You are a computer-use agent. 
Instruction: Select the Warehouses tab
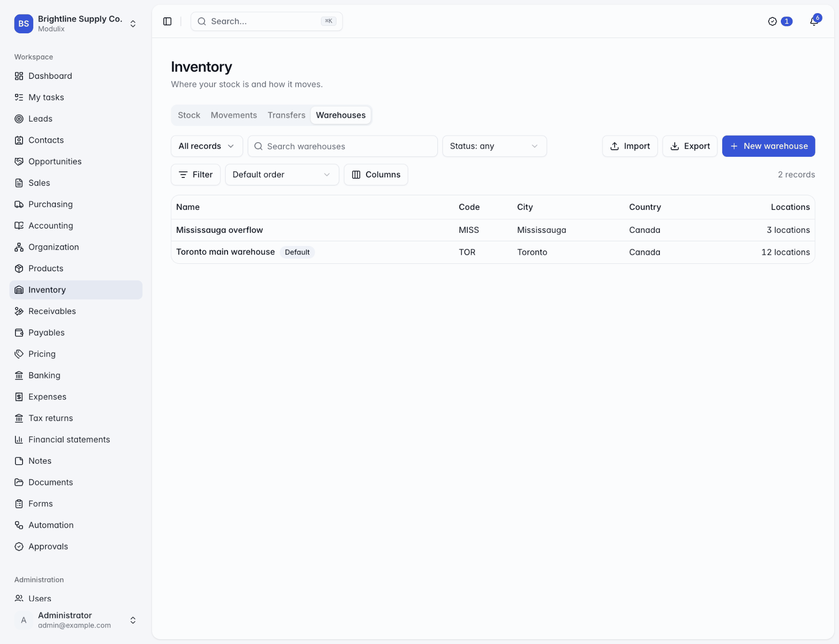point(341,115)
